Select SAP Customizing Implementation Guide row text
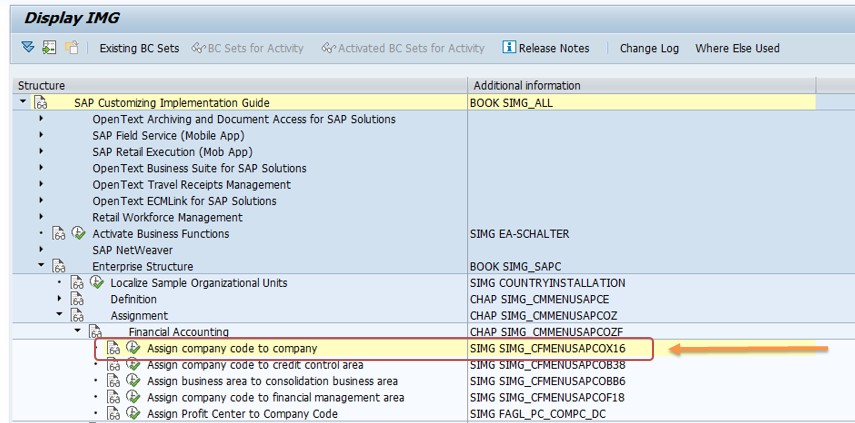The height and width of the screenshot is (423, 855). [172, 102]
